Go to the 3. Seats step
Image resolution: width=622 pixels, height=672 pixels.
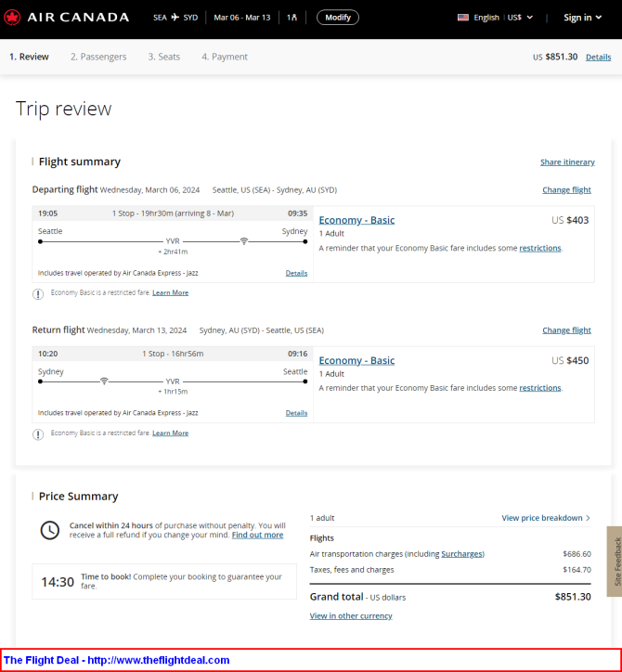[164, 57]
